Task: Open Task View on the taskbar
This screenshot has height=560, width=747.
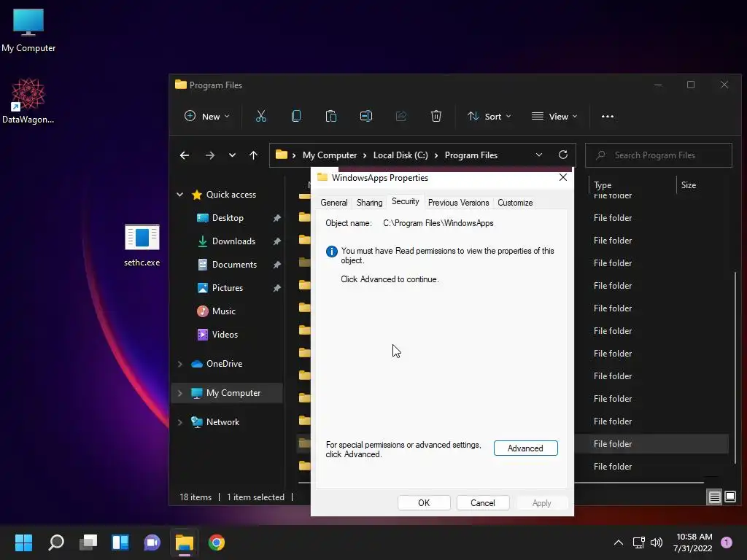Action: coord(88,542)
